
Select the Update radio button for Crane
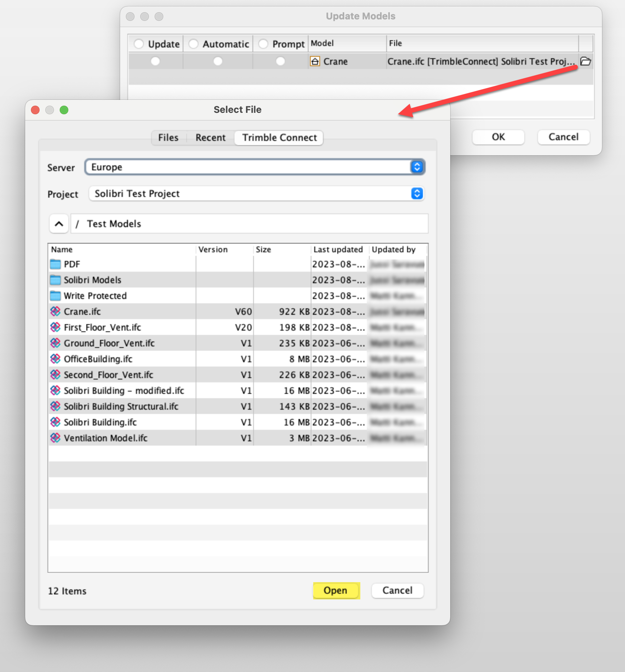(155, 61)
